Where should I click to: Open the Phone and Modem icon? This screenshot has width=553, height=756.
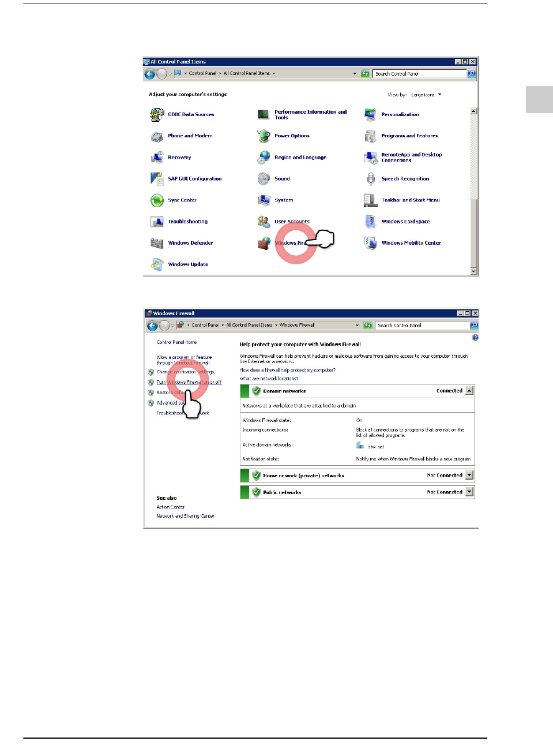point(157,136)
